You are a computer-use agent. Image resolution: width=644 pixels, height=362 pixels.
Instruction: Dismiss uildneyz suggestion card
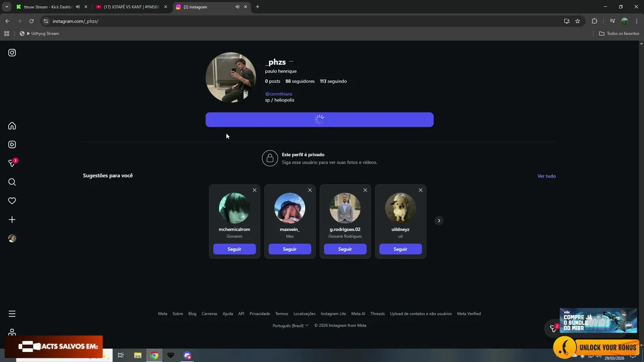(x=421, y=190)
